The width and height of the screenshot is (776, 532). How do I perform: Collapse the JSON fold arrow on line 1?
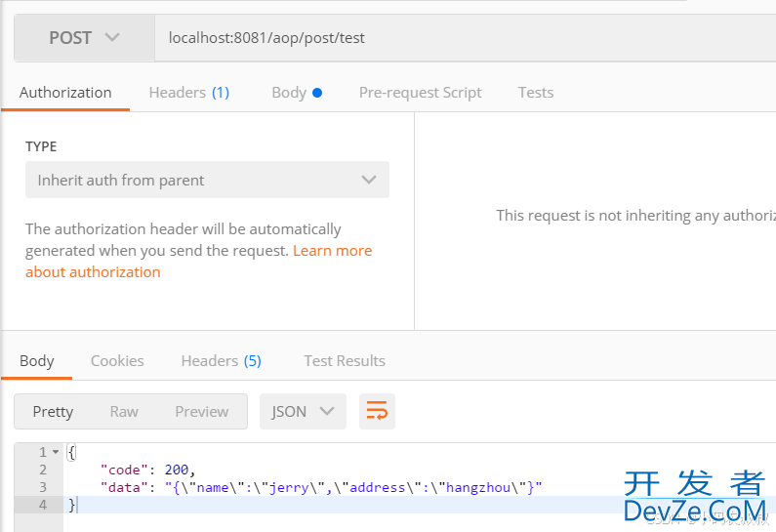(x=56, y=452)
